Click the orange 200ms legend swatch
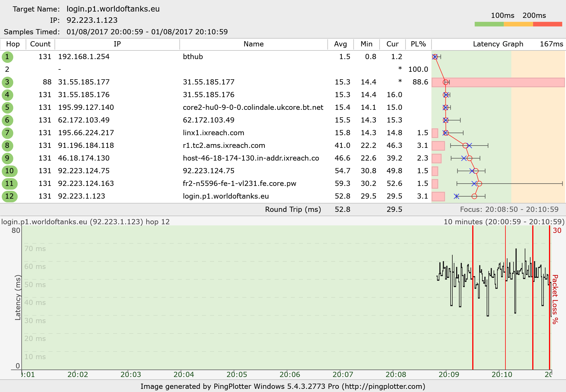The height and width of the screenshot is (392, 566). (x=518, y=24)
